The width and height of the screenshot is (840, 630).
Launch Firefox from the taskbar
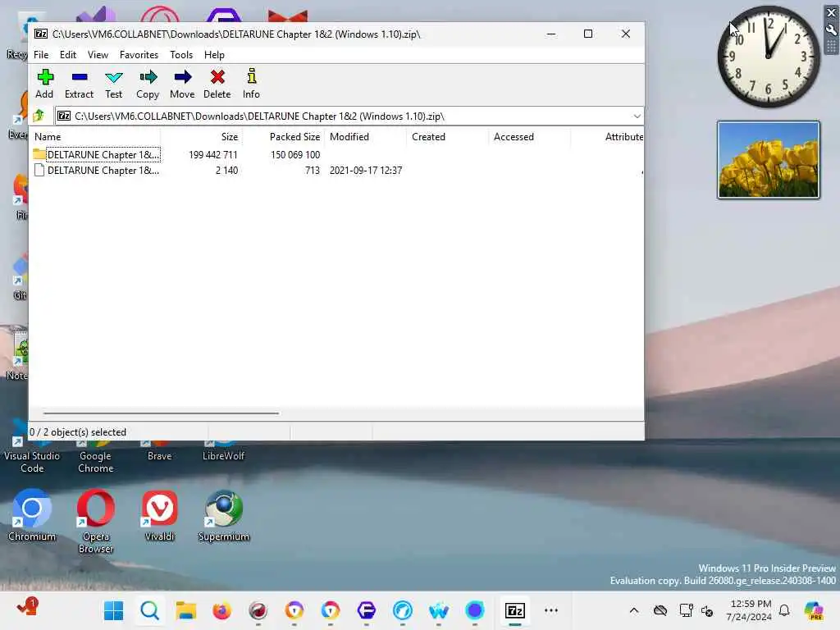(x=221, y=610)
